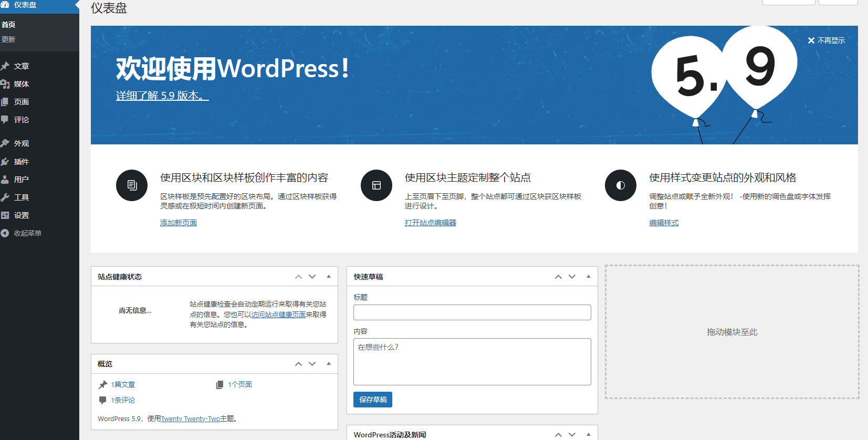Dismiss welcome panel with 不再显示
This screenshot has width=868, height=440.
[x=826, y=40]
